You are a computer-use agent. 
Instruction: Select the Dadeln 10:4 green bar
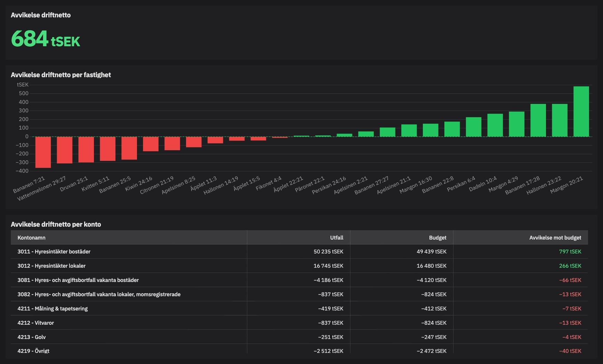tap(496, 125)
